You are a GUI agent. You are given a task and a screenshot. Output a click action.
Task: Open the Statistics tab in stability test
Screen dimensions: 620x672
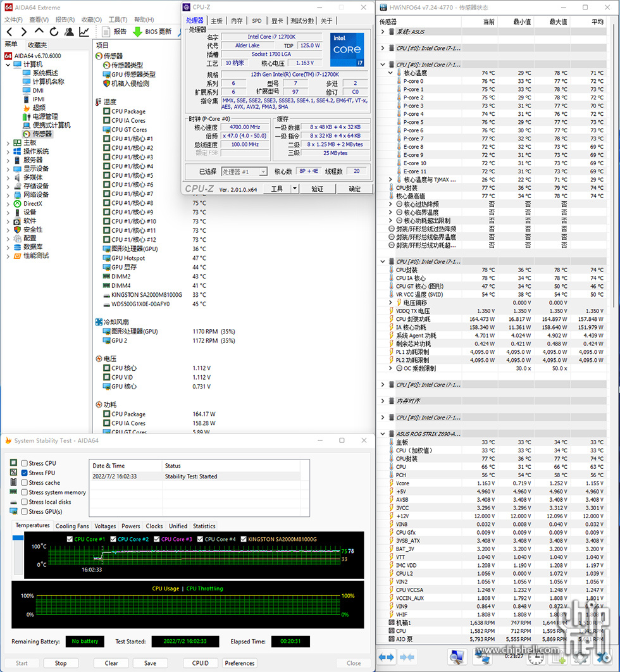click(204, 526)
